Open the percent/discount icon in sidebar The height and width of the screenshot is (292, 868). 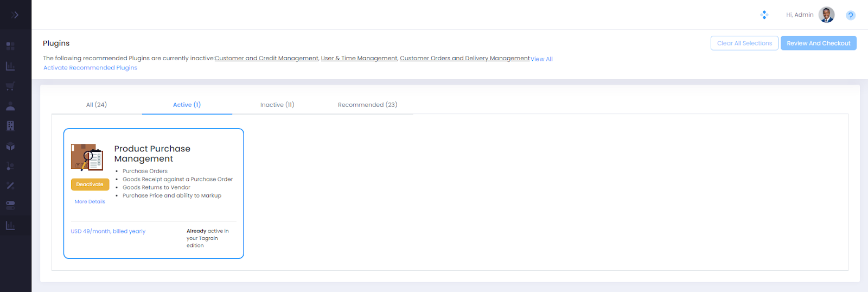point(10,186)
